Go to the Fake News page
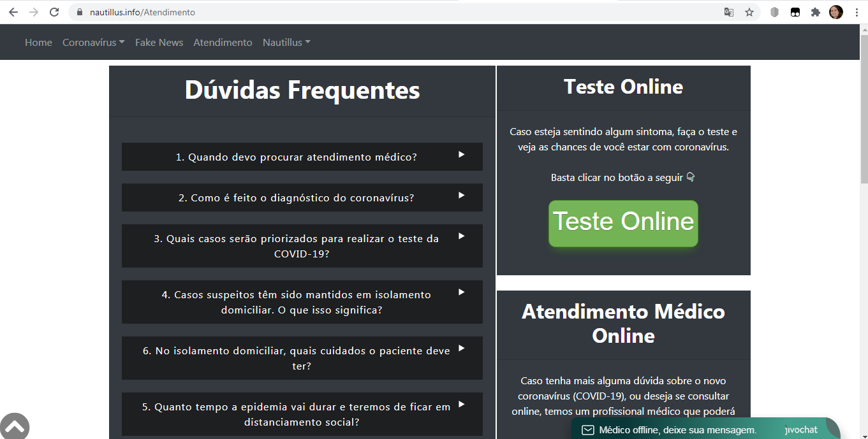The width and height of the screenshot is (868, 439). 159,42
